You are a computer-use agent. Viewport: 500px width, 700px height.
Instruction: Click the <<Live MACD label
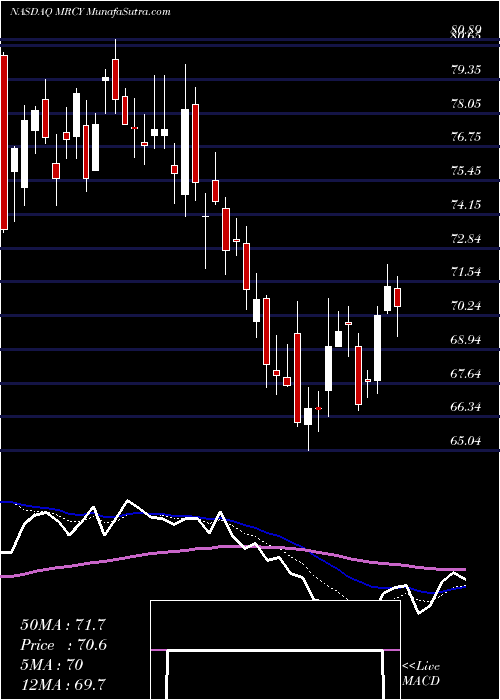click(421, 674)
